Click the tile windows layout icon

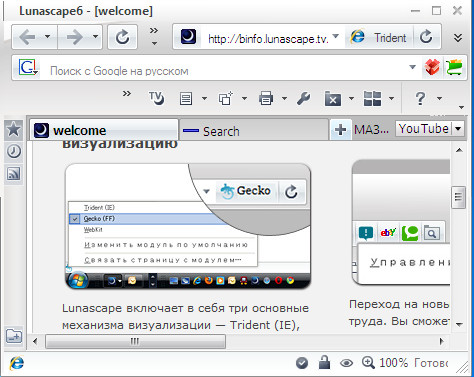pyautogui.click(x=372, y=99)
